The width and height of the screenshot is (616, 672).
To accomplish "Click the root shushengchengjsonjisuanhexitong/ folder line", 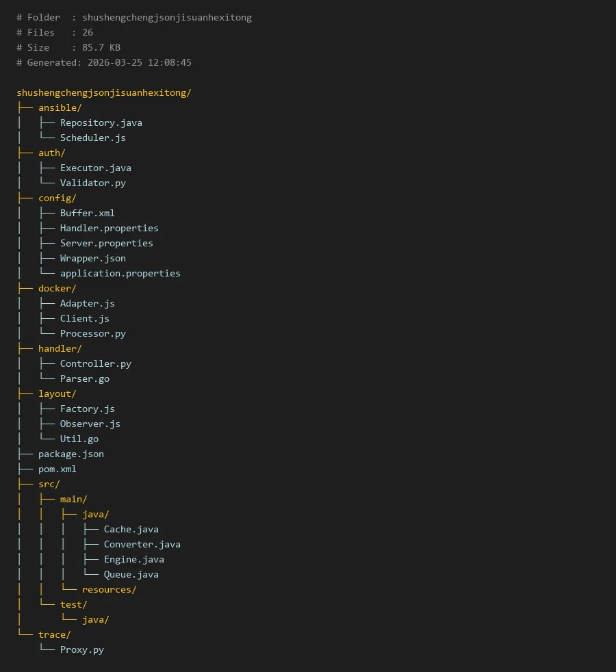I will 103,92.
